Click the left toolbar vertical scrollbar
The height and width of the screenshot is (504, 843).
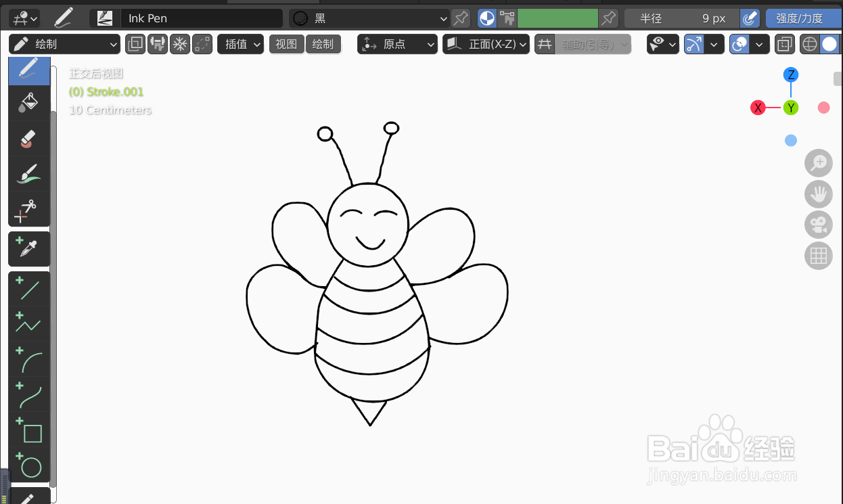click(x=53, y=298)
